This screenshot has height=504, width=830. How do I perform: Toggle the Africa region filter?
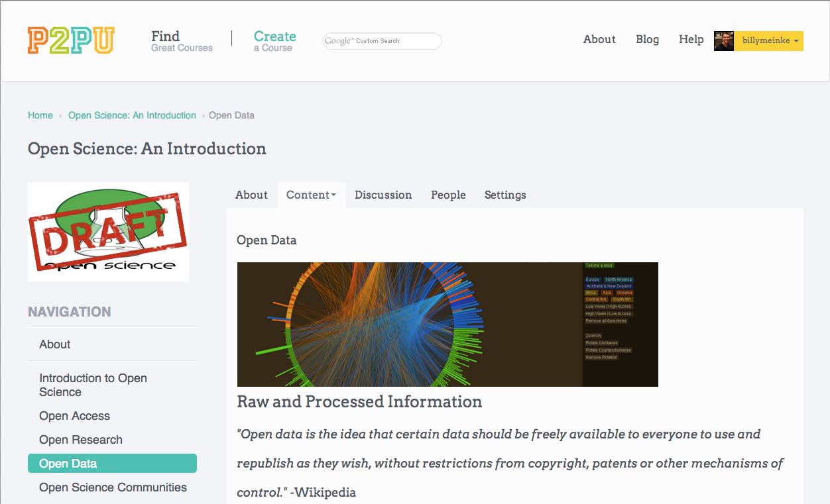[x=591, y=293]
